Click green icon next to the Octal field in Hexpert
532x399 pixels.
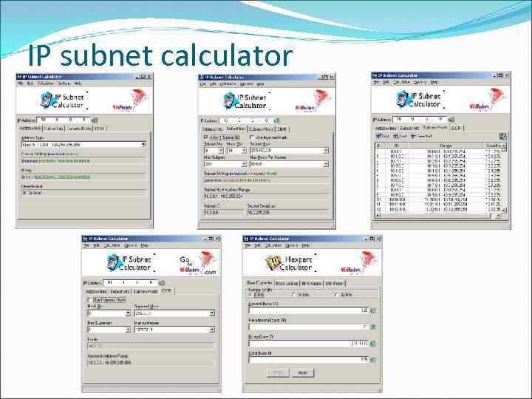[373, 360]
